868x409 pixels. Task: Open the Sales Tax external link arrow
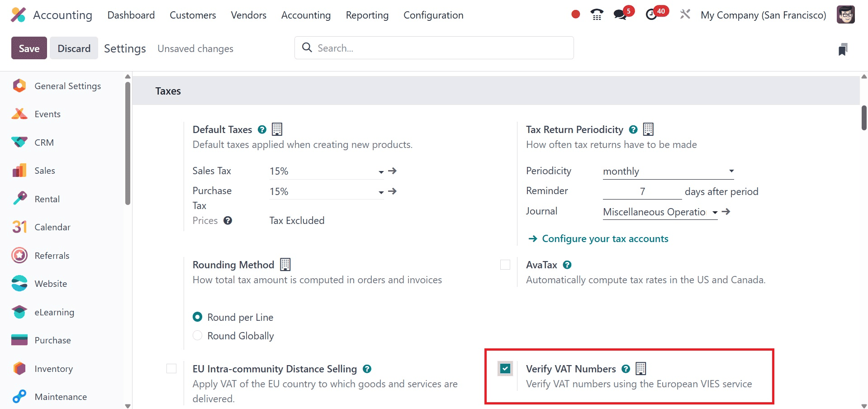coord(393,171)
